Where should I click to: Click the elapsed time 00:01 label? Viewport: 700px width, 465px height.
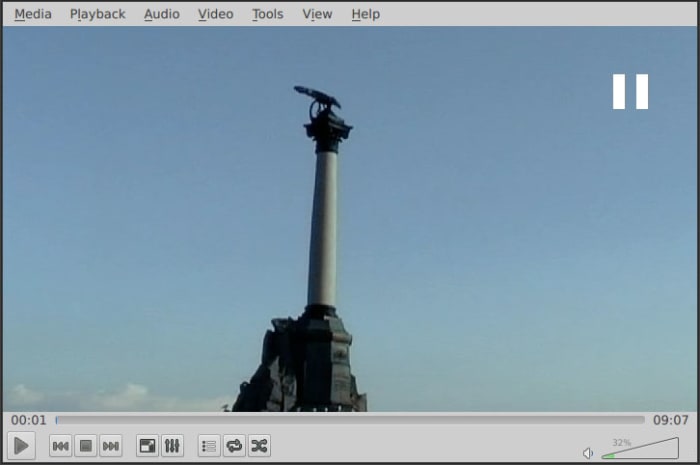point(29,420)
